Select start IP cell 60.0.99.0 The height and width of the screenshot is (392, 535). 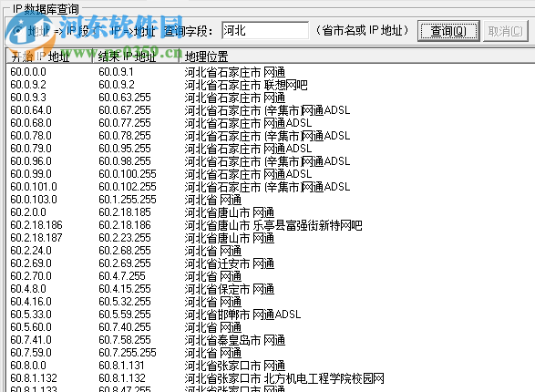point(31,174)
